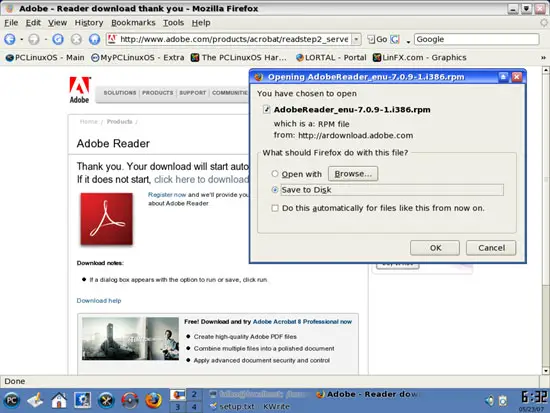Open the URL history dropdown arrow
The height and width of the screenshot is (413, 550).
pos(356,39)
